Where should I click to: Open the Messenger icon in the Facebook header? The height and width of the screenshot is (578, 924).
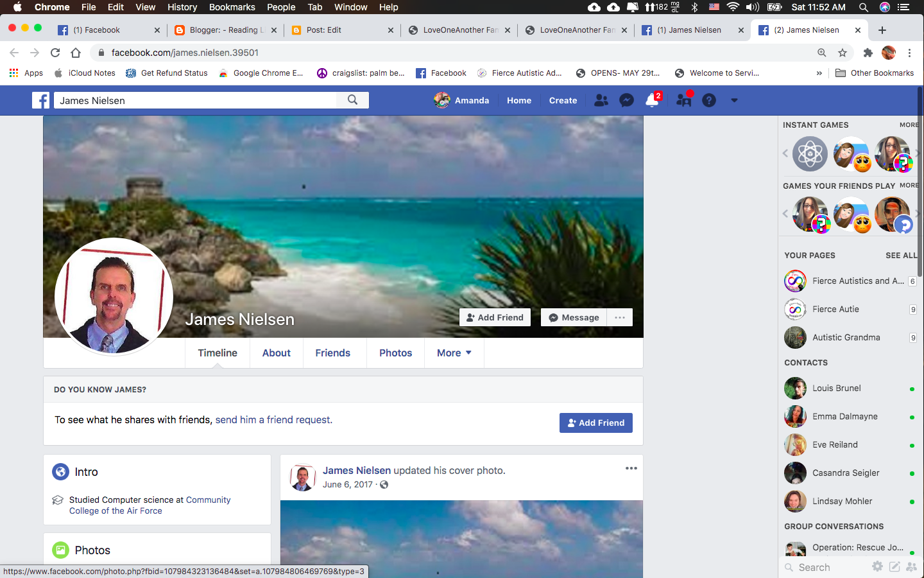(626, 100)
